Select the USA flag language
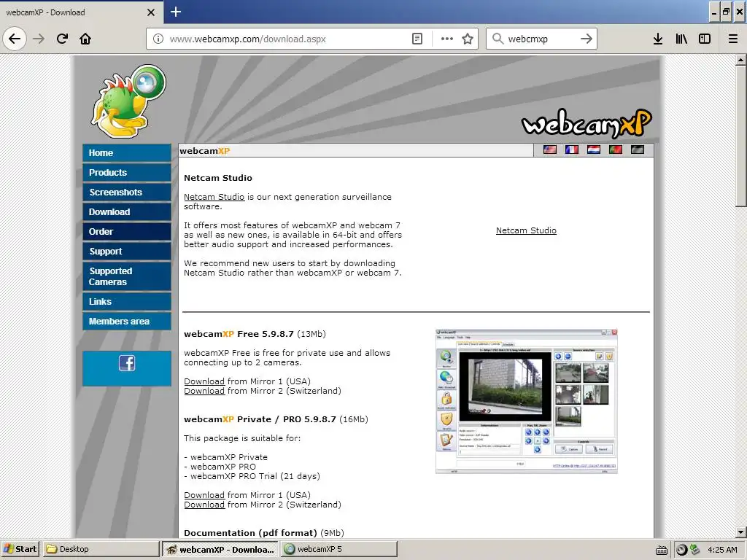747x560 pixels. [550, 149]
